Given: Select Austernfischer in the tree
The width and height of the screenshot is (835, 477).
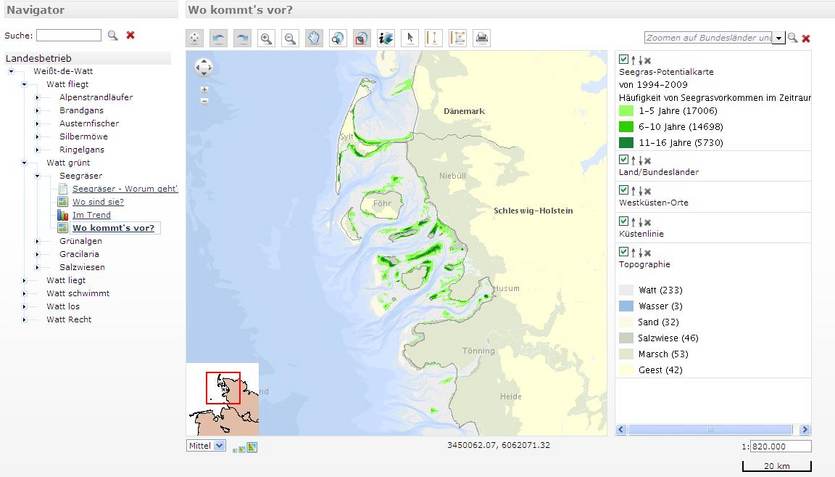Looking at the screenshot, I should (x=89, y=124).
